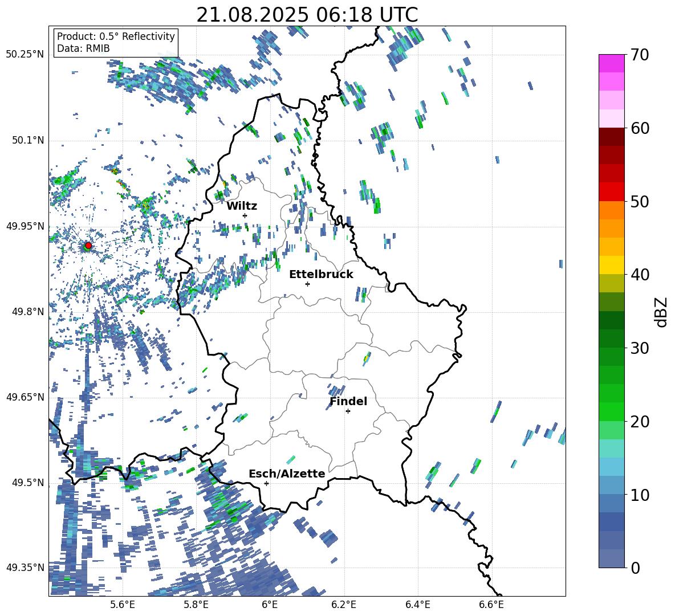Click the yellow 40 dBZ colorbar segment
The height and width of the screenshot is (616, 675).
pyautogui.click(x=612, y=265)
